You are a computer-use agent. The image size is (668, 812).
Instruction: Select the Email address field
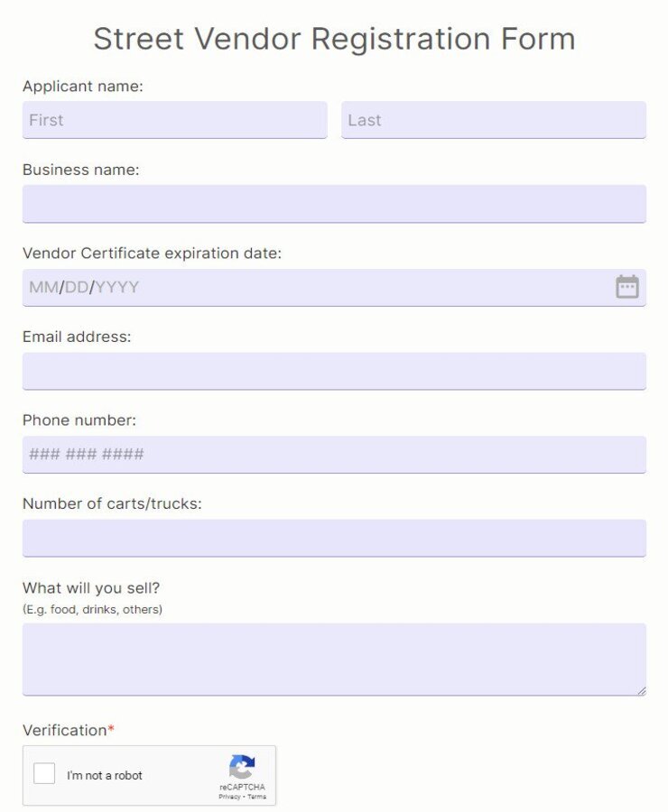coord(334,371)
